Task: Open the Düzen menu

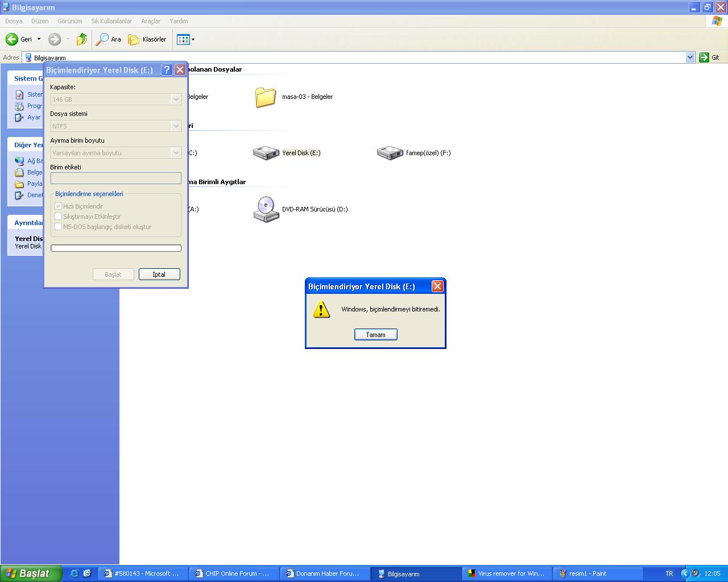Action: [x=40, y=21]
